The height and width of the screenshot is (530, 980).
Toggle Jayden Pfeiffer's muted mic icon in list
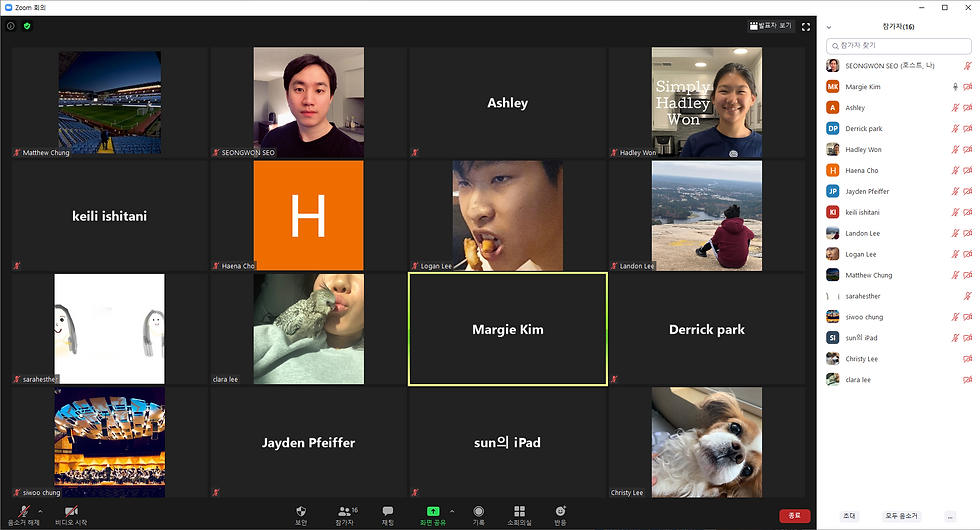point(955,191)
